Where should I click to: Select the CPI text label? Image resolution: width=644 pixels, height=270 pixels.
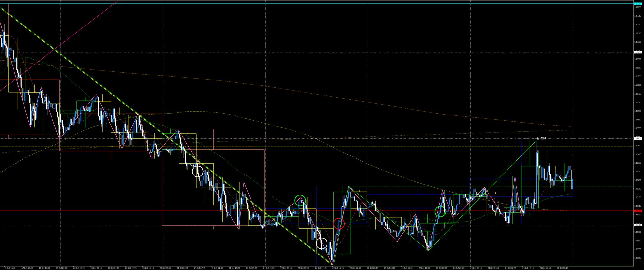coord(543,138)
